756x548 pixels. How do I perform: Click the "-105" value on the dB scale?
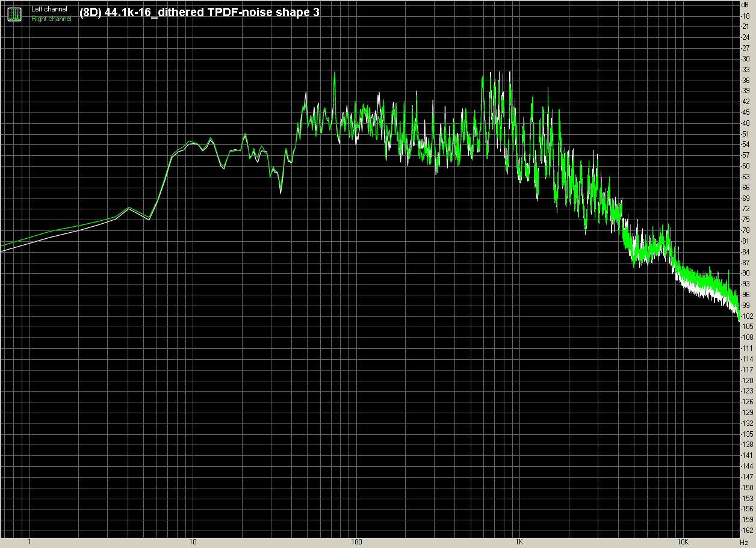pyautogui.click(x=747, y=326)
